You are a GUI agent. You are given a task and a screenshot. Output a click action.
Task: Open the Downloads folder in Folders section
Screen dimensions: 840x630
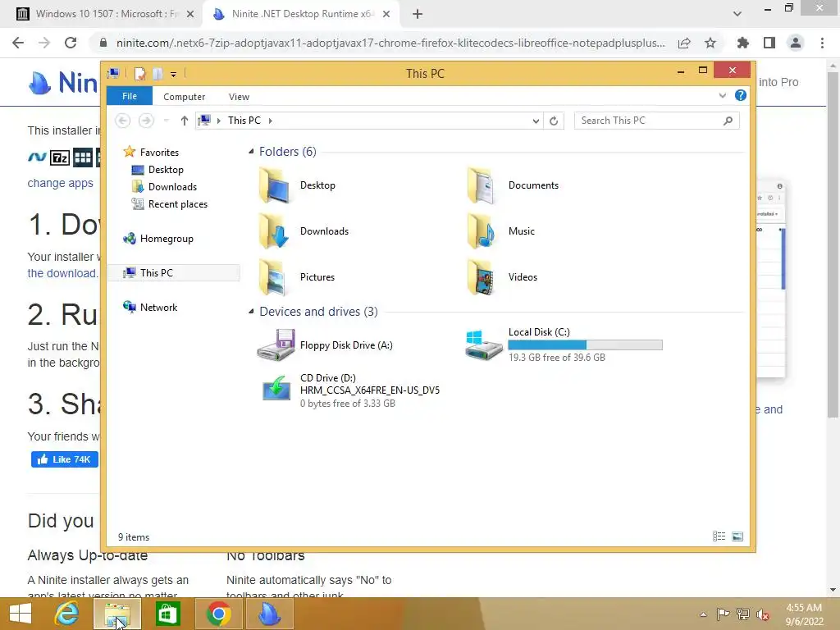(x=276, y=231)
